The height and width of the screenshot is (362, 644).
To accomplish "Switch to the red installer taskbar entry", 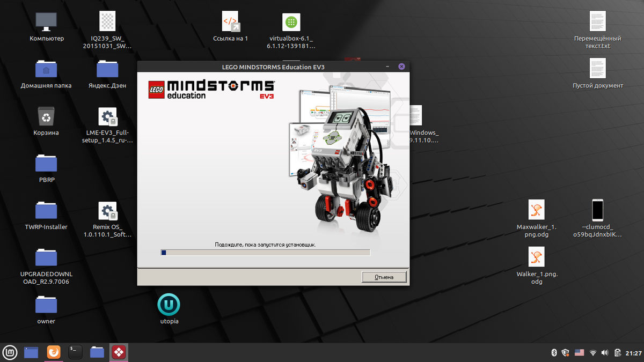I will click(x=119, y=352).
